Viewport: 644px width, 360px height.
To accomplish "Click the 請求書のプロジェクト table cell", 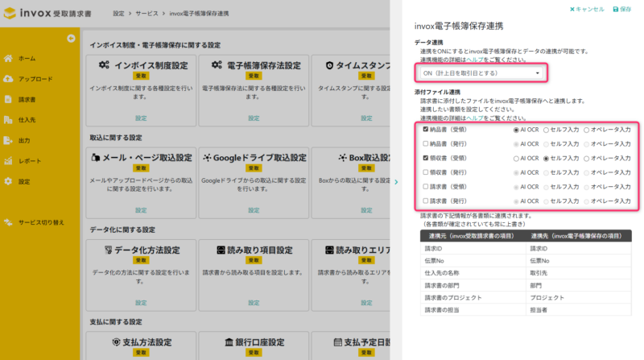I will tap(473, 297).
